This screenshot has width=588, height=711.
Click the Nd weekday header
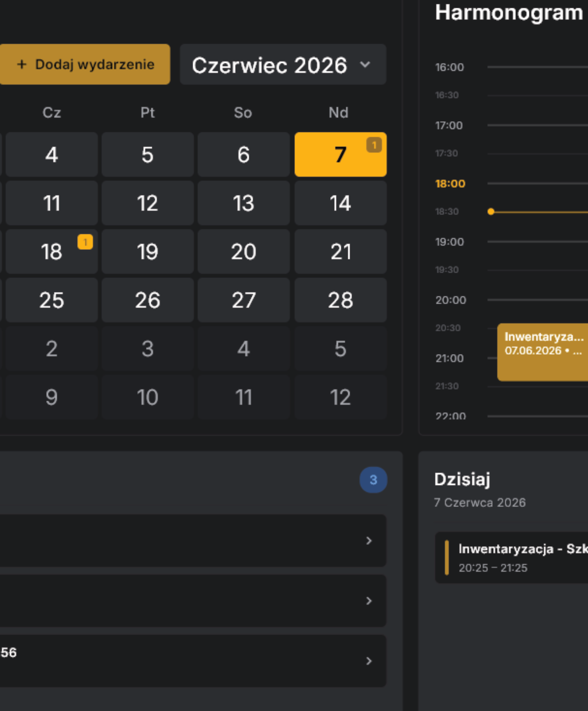338,113
